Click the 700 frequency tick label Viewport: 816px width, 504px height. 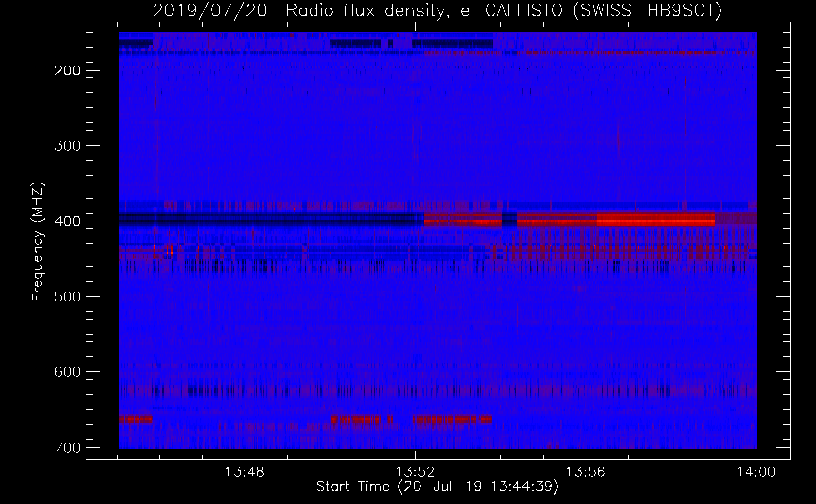pyautogui.click(x=67, y=448)
